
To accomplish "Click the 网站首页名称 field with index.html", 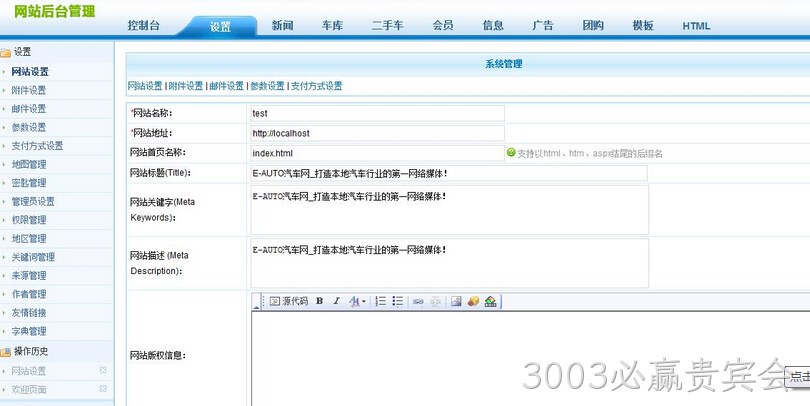I will (x=378, y=153).
